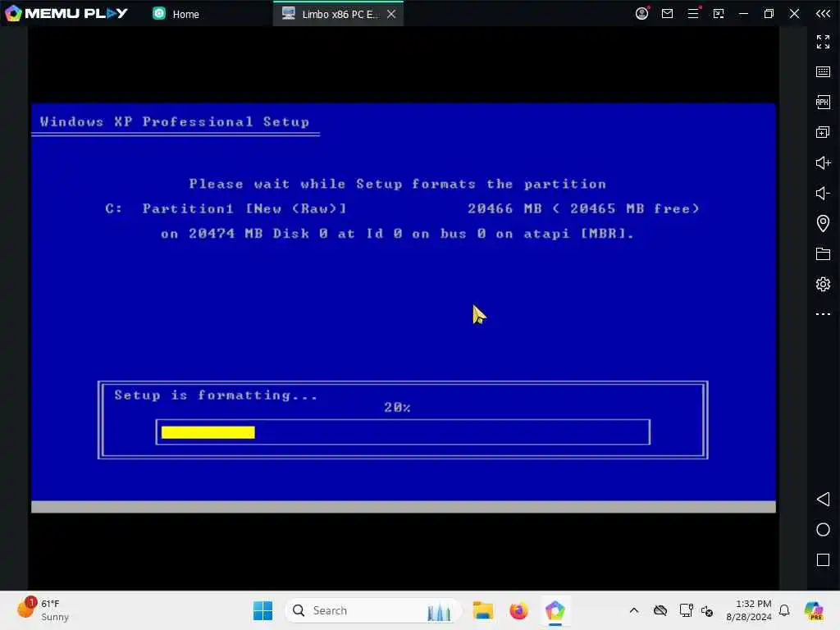The height and width of the screenshot is (630, 840).
Task: Click the cloud sync tray icon
Action: [660, 610]
